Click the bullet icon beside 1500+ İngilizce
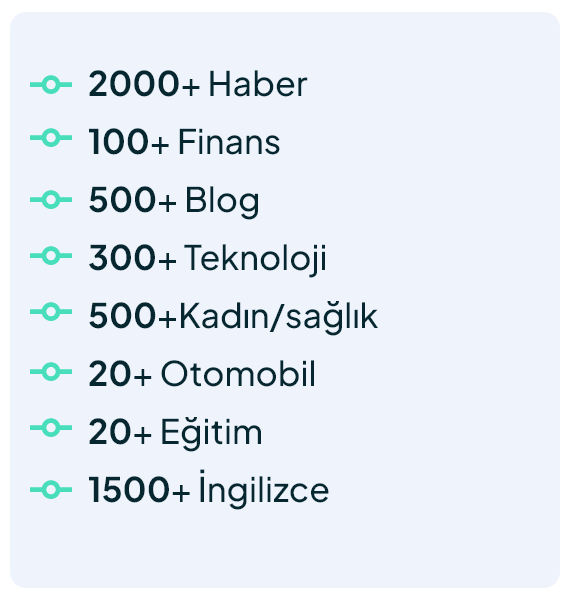 coord(51,489)
